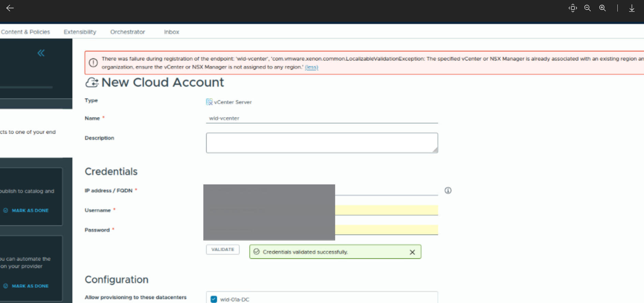Click the zoom in magnifier icon
The image size is (644, 303).
(603, 8)
